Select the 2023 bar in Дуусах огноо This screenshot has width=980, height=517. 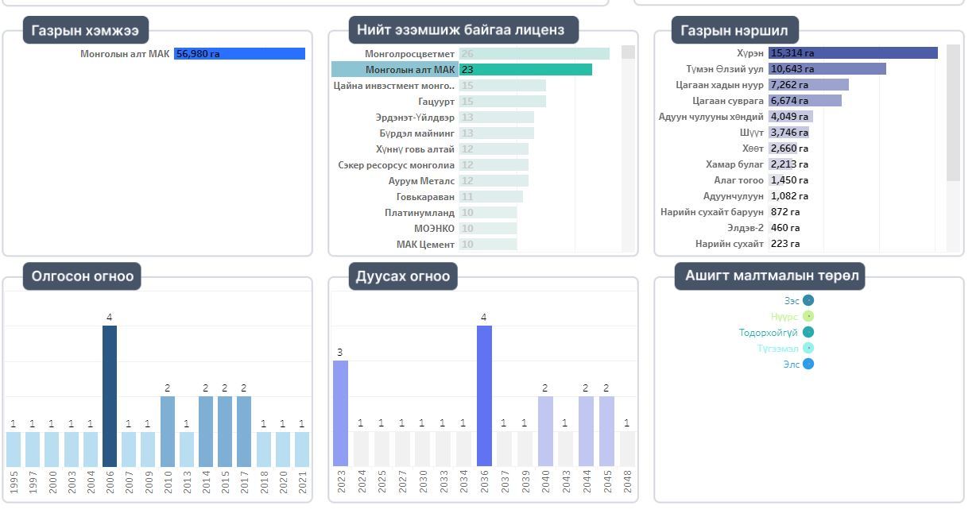[x=340, y=413]
